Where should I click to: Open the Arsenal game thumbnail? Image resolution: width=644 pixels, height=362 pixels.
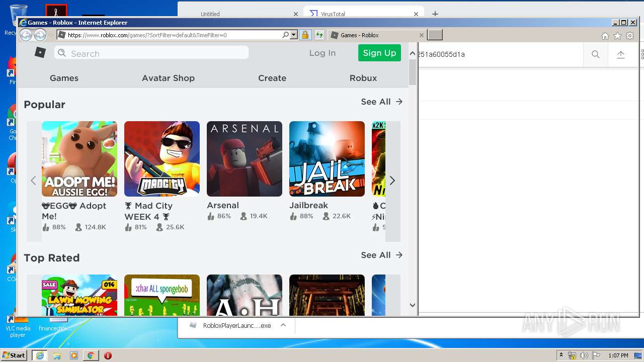[x=245, y=159]
